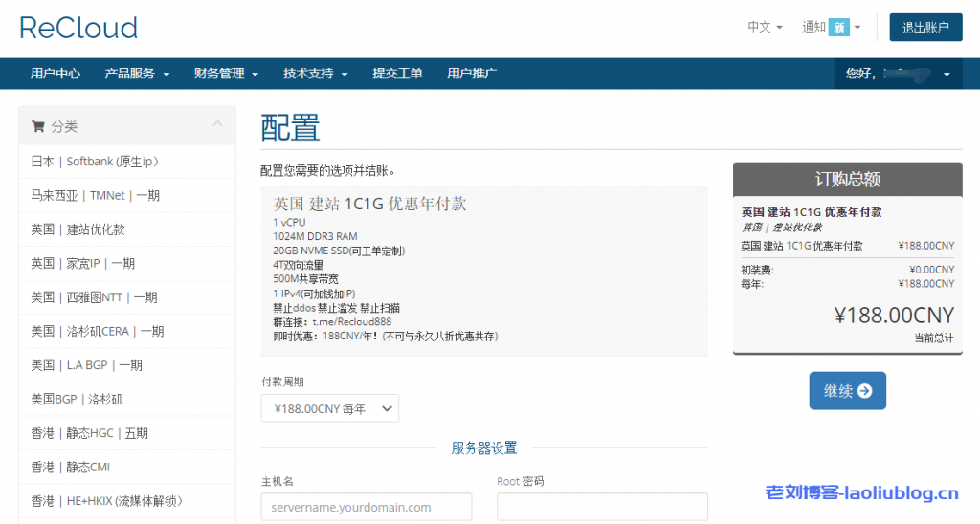Click the shopping cart icon beside 分类
The image size is (980, 524).
click(38, 127)
